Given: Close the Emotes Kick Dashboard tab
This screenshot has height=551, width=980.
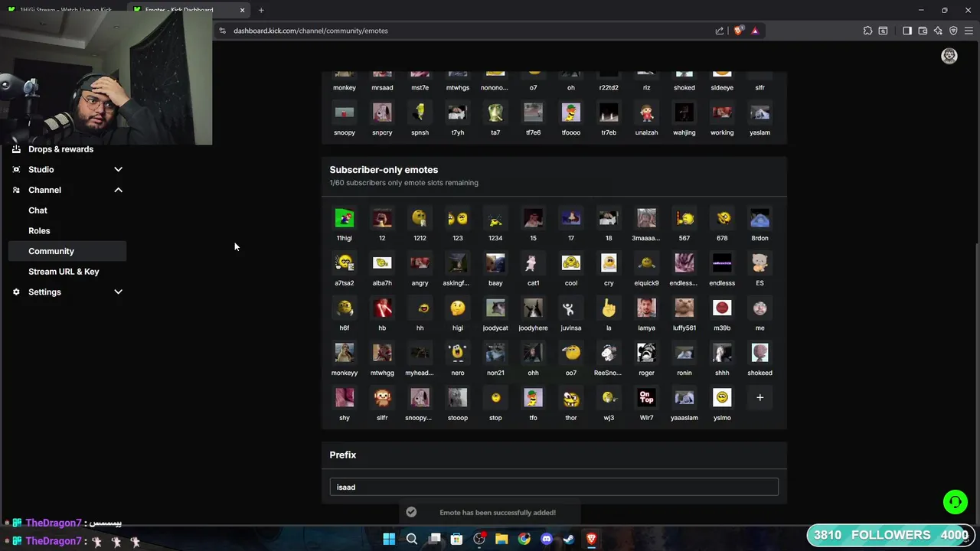Looking at the screenshot, I should coord(242,10).
